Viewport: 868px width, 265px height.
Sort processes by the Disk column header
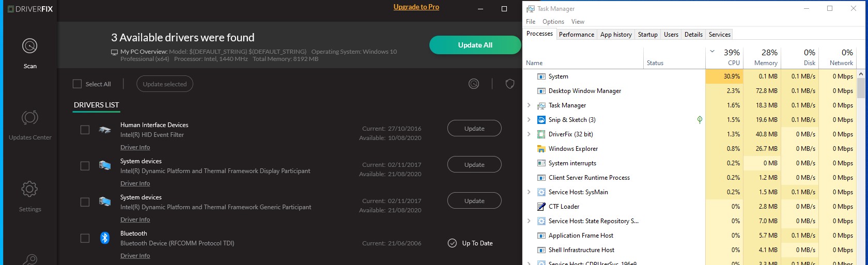tap(800, 57)
